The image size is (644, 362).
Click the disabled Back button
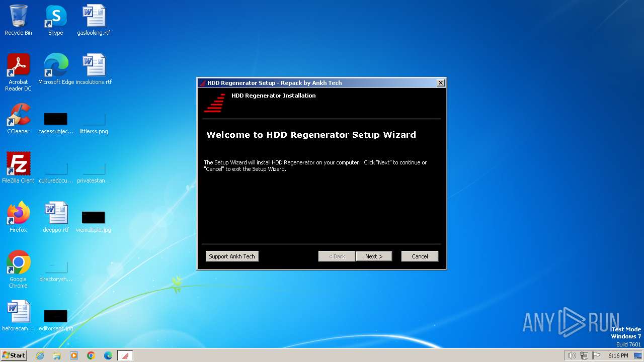pos(337,256)
